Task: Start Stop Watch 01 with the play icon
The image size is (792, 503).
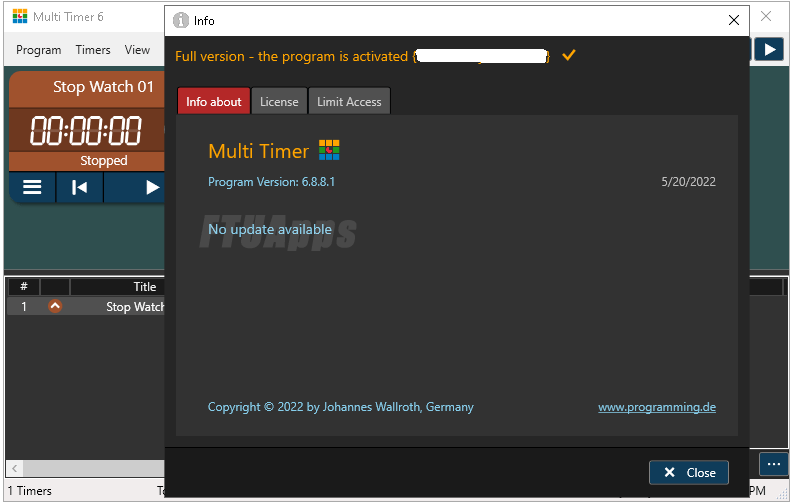Action: [152, 187]
